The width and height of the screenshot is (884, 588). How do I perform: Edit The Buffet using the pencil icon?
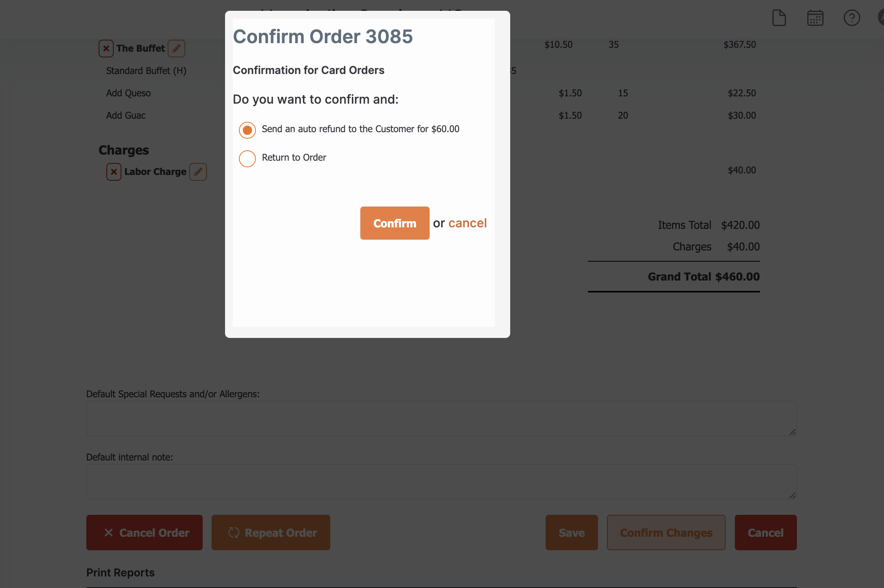(176, 49)
